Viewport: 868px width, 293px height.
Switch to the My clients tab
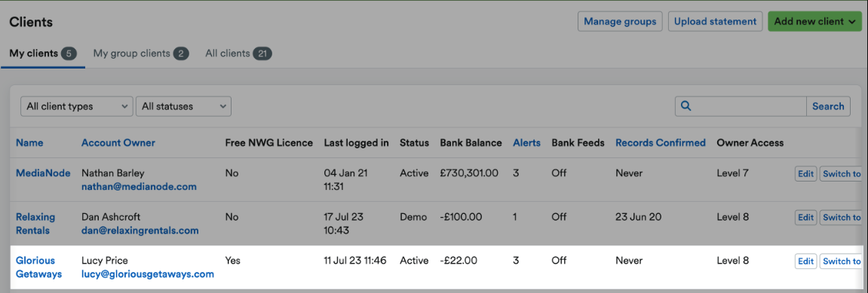pos(43,53)
